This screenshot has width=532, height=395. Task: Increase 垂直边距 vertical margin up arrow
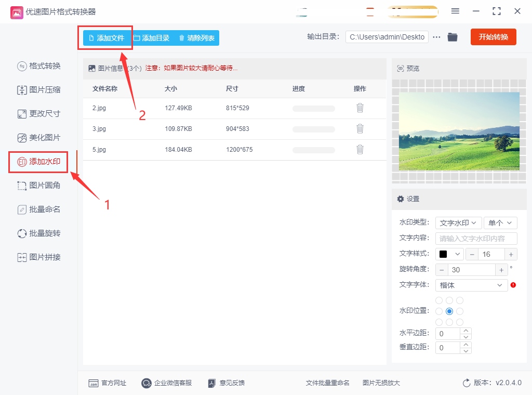pyautogui.click(x=466, y=345)
